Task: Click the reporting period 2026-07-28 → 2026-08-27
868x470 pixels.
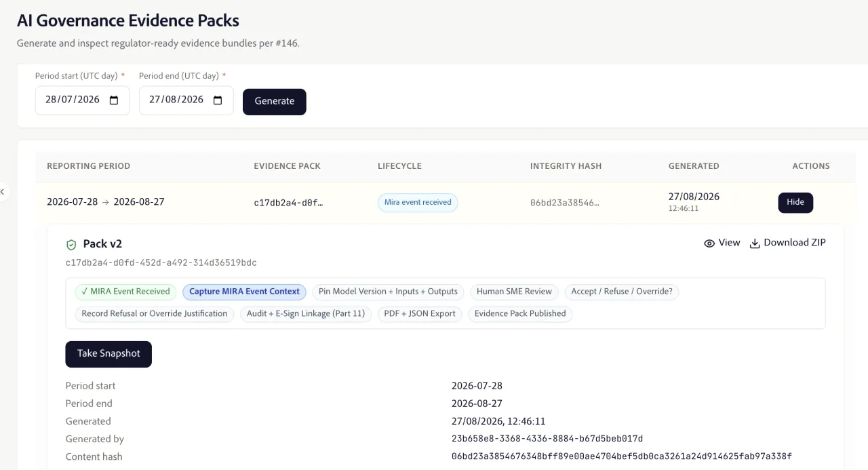Action: (106, 202)
